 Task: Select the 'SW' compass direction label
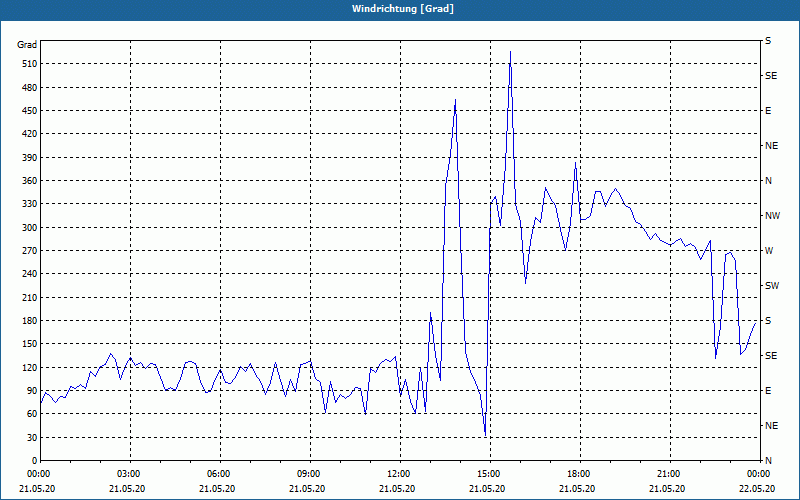(772, 286)
